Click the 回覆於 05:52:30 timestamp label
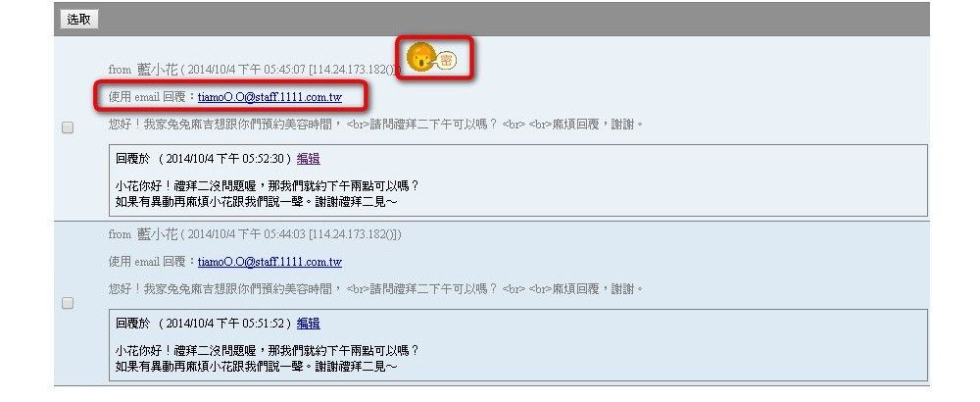This screenshot has width=980, height=402. [205, 159]
